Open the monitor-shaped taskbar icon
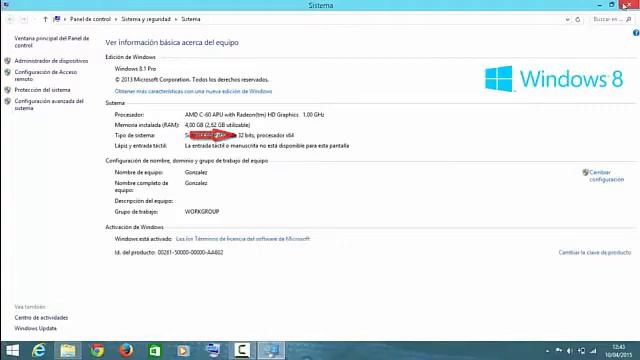Viewport: 640px width, 360px height. tap(213, 351)
